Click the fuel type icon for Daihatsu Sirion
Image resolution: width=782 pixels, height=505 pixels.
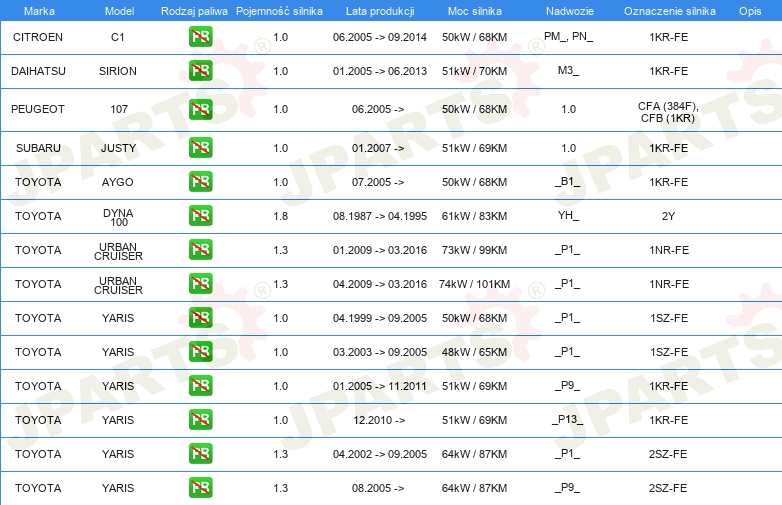[x=200, y=71]
